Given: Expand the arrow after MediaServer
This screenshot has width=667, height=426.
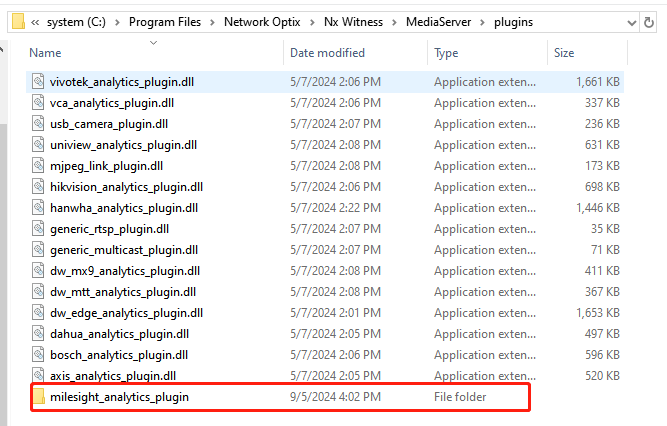Looking at the screenshot, I should click(482, 22).
